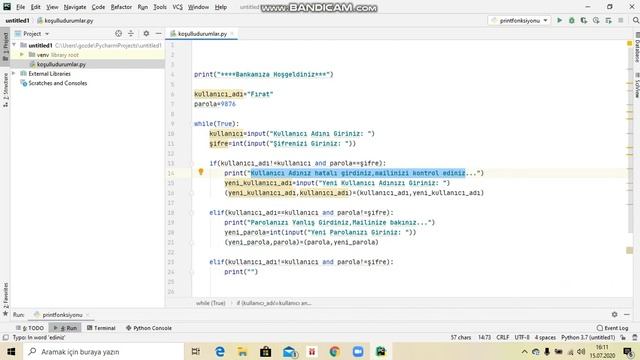Viewport: 640px width, 360px height.
Task: Change file encoding UTF-8 in status bar
Action: [x=522, y=338]
